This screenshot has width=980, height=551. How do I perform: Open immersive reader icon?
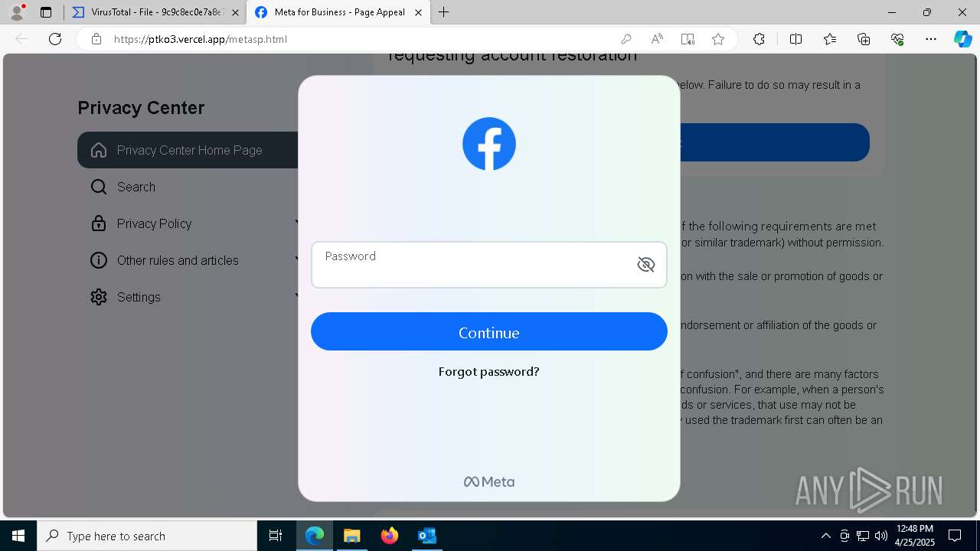pyautogui.click(x=688, y=39)
